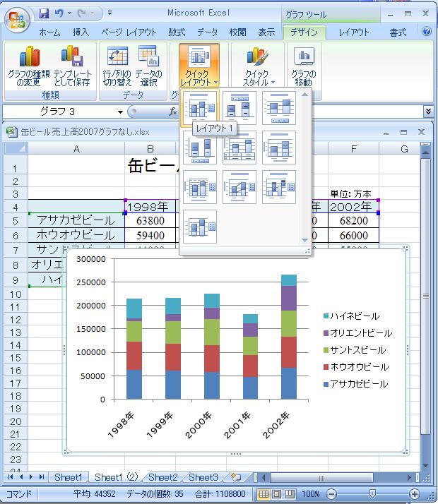438x504 pixels.
Task: Switch to Sheet1 tab
Action: tap(69, 477)
